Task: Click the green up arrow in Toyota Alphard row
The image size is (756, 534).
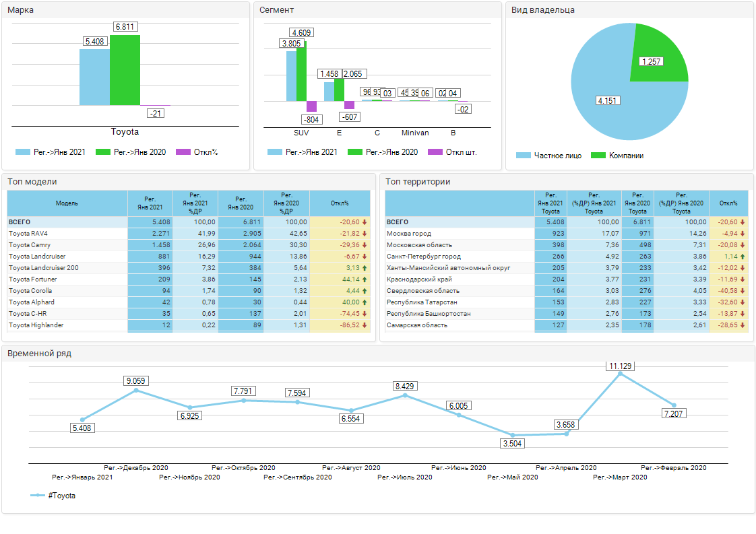Action: click(x=365, y=302)
